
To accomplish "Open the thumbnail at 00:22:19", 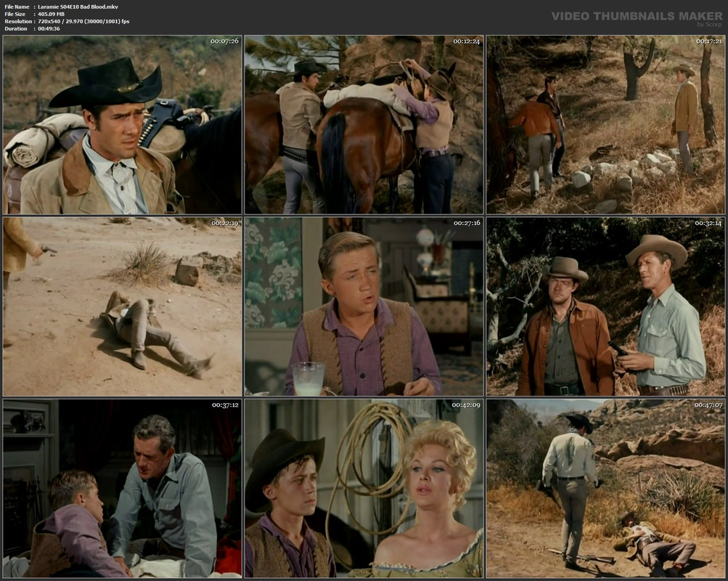I will click(x=122, y=306).
